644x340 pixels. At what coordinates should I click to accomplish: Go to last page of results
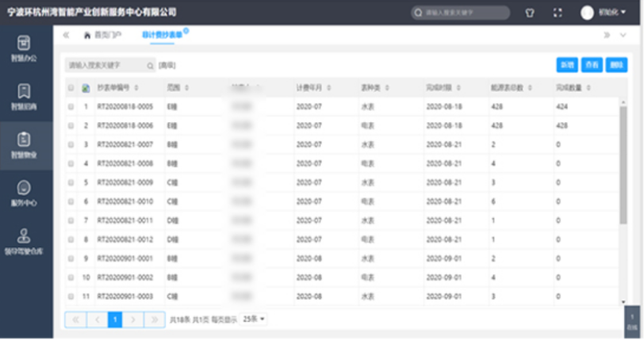click(x=155, y=319)
